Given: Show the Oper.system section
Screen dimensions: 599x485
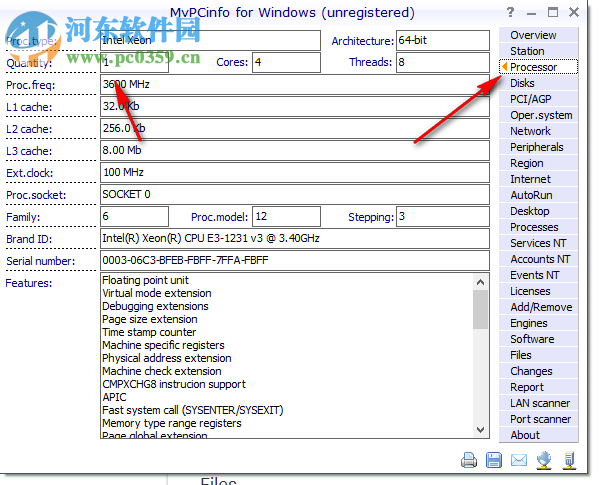Looking at the screenshot, I should click(538, 115).
